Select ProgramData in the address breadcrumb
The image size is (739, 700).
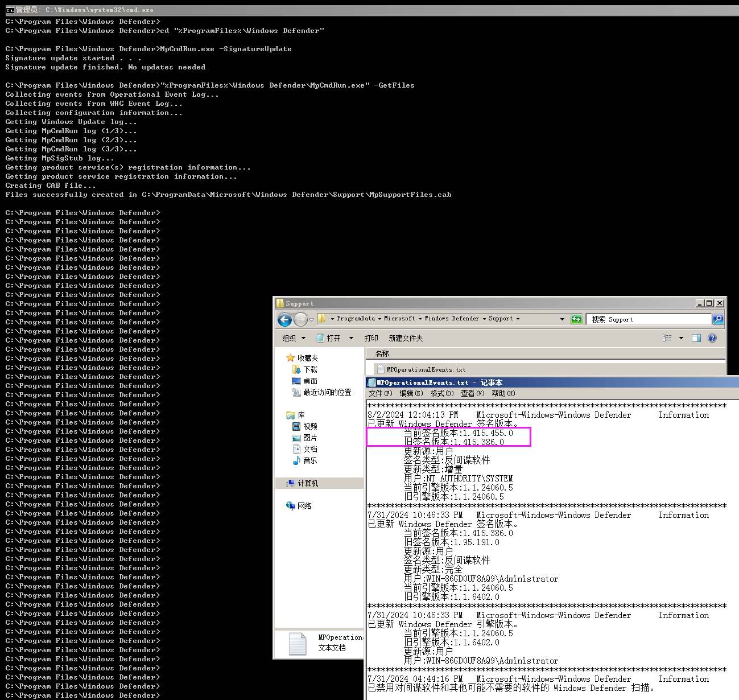coord(356,319)
